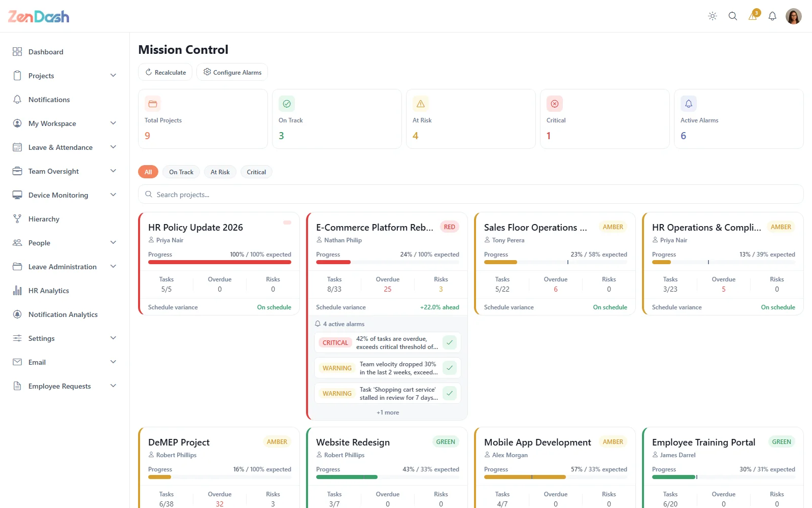Open the E-Commerce Platform project card title
The width and height of the screenshot is (812, 508).
tap(375, 228)
